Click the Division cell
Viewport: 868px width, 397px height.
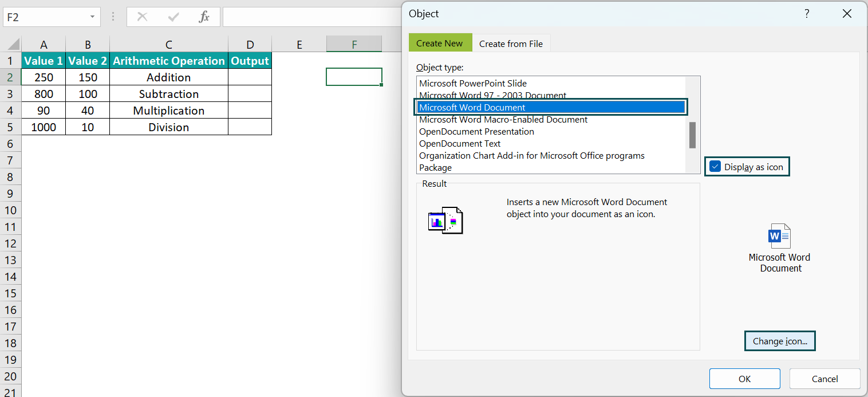(x=169, y=127)
